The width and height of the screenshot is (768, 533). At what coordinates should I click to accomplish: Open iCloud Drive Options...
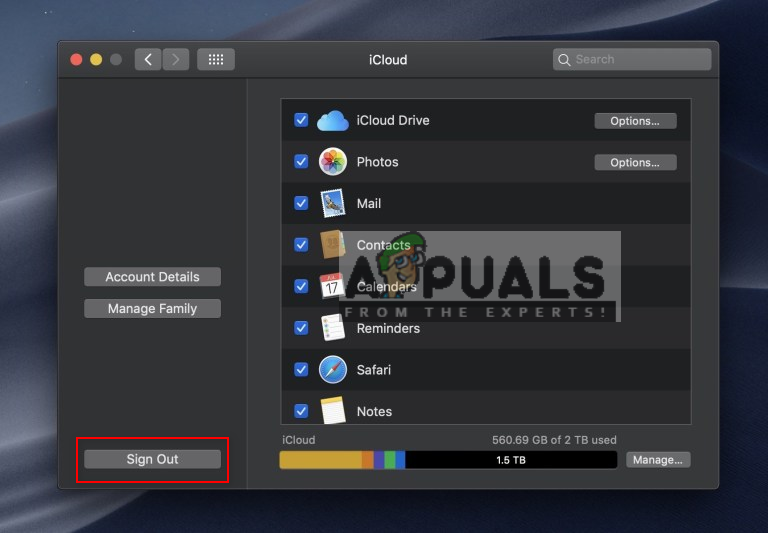point(635,121)
